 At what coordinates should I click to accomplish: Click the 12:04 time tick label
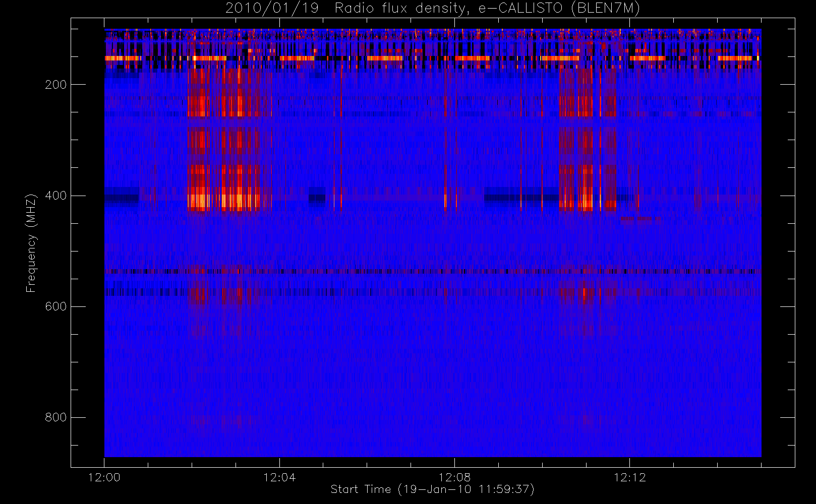pos(279,477)
